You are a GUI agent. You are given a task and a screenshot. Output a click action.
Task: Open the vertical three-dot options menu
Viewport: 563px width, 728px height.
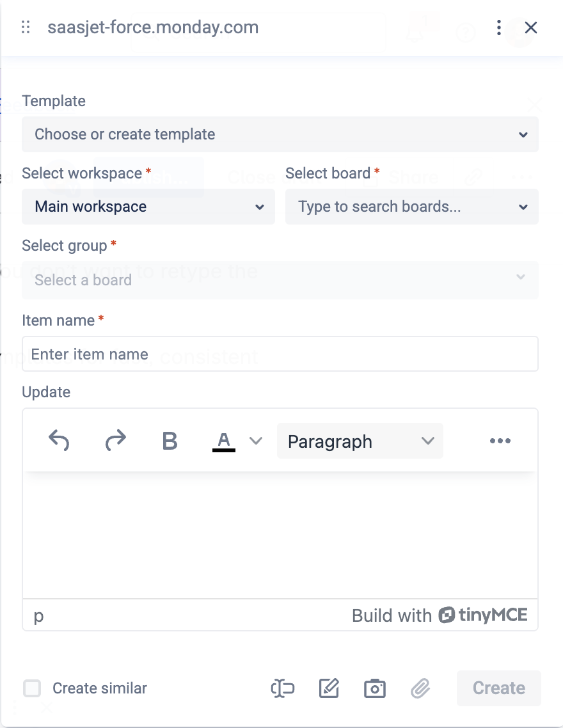tap(499, 28)
